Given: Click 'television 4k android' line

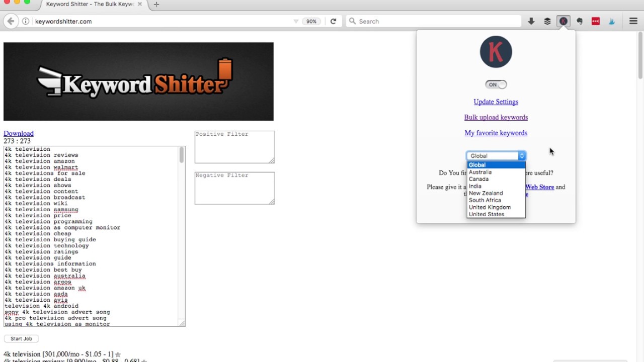Looking at the screenshot, I should [41, 306].
